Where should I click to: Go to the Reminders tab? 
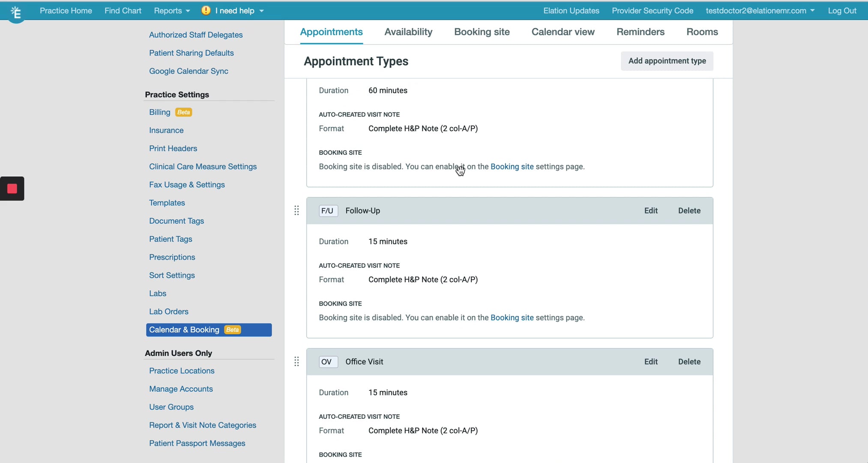coord(641,32)
